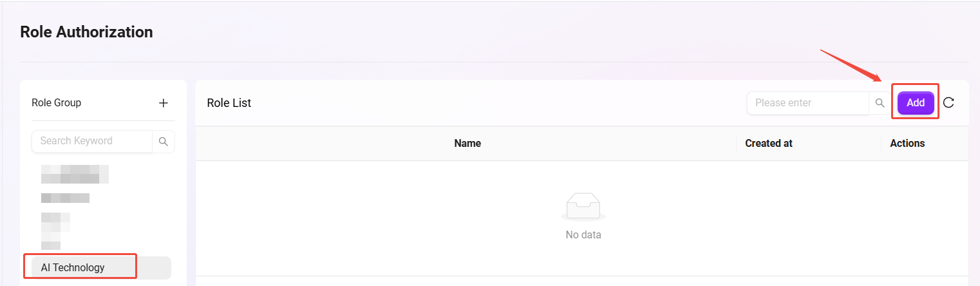Click the empty inbox No data icon
This screenshot has height=286, width=980.
(x=583, y=206)
